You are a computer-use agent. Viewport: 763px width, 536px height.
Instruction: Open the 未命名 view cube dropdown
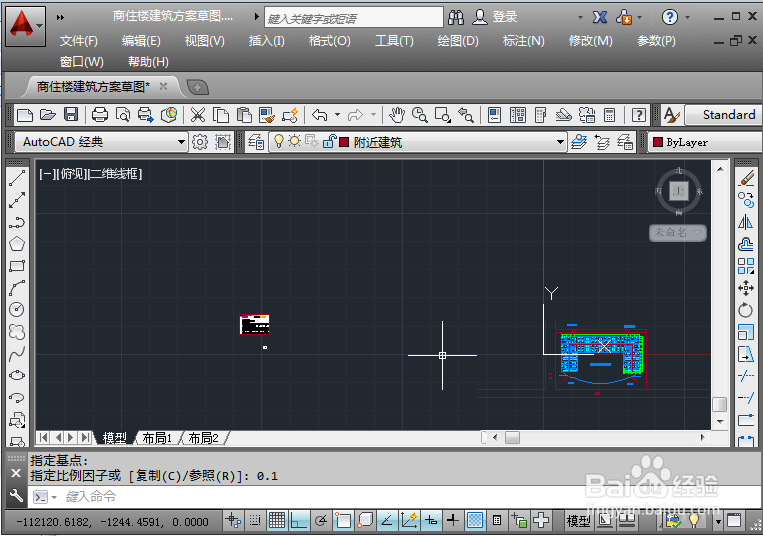[x=677, y=232]
